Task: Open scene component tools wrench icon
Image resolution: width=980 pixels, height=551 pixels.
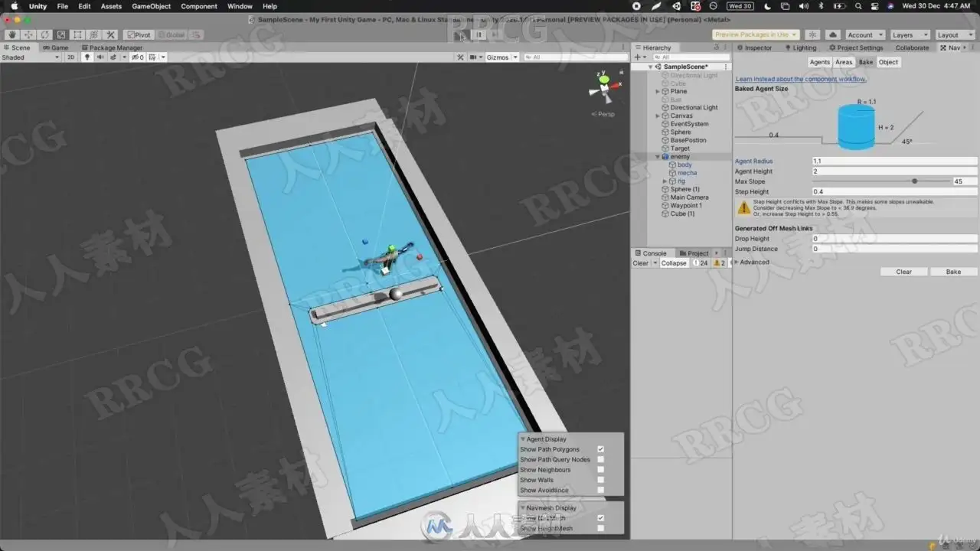Action: pyautogui.click(x=460, y=57)
